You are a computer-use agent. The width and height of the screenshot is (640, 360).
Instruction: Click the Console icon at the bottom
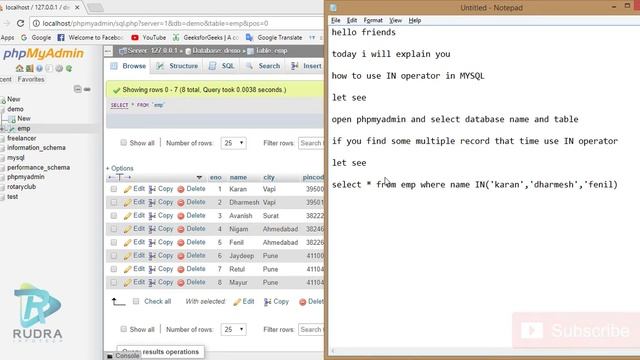click(x=110, y=356)
